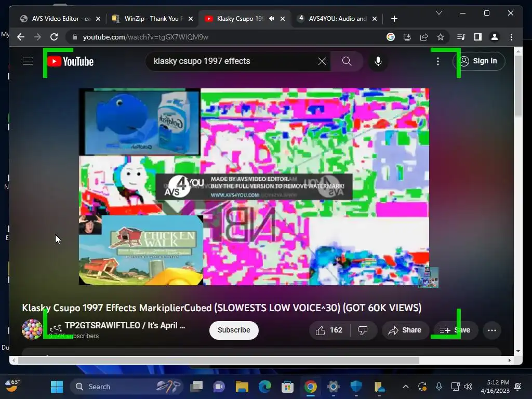Open Microsoft Store from taskbar
Image resolution: width=532 pixels, height=399 pixels.
click(x=287, y=387)
